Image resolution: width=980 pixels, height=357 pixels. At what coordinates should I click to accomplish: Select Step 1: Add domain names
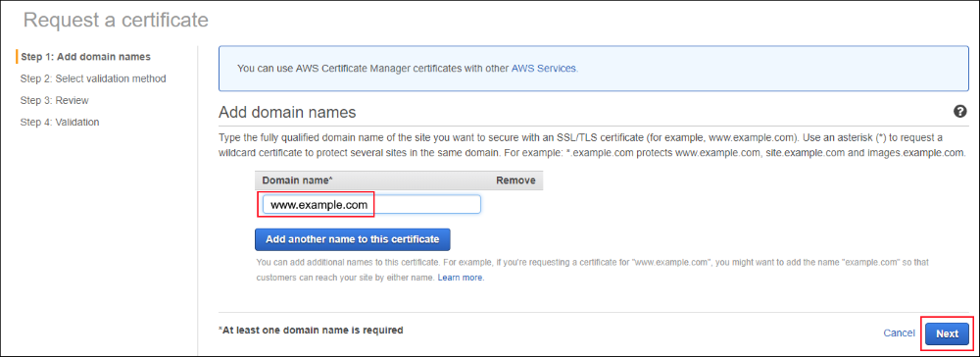pyautogui.click(x=85, y=56)
